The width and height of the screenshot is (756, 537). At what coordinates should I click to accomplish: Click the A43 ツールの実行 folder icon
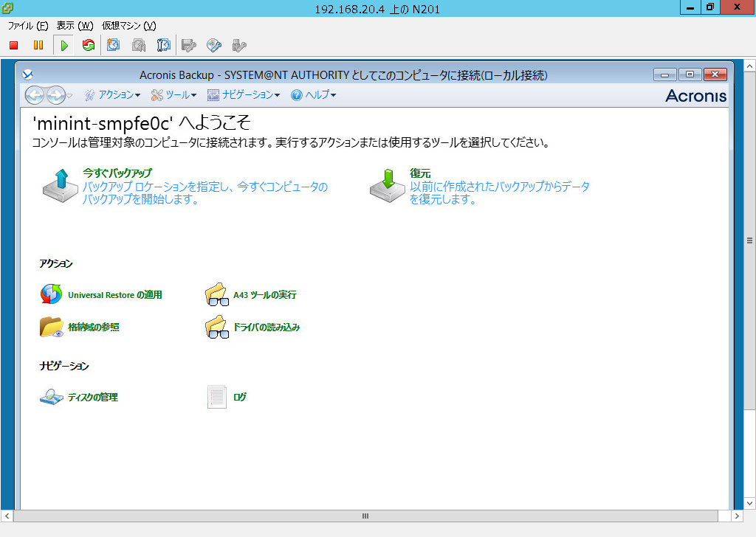coord(217,294)
